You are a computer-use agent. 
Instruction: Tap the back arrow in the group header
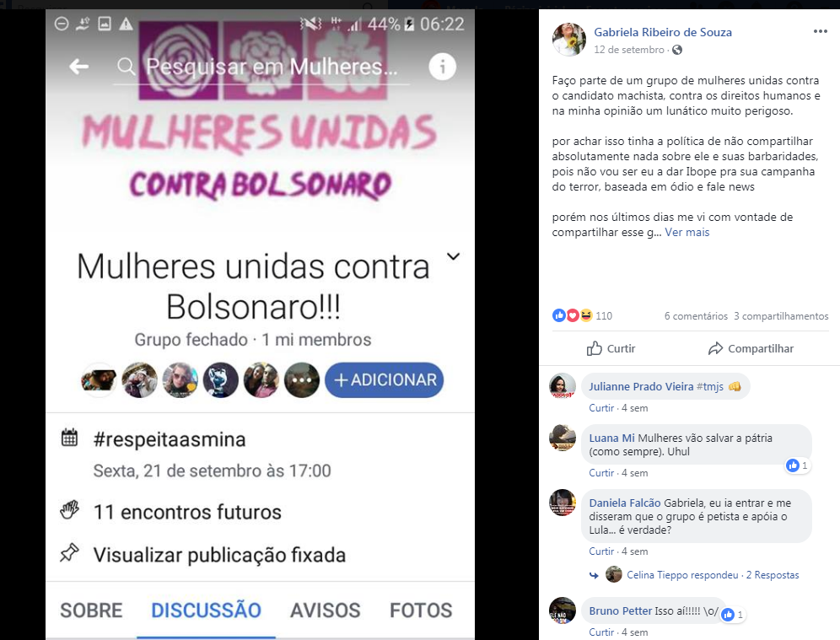click(x=78, y=67)
